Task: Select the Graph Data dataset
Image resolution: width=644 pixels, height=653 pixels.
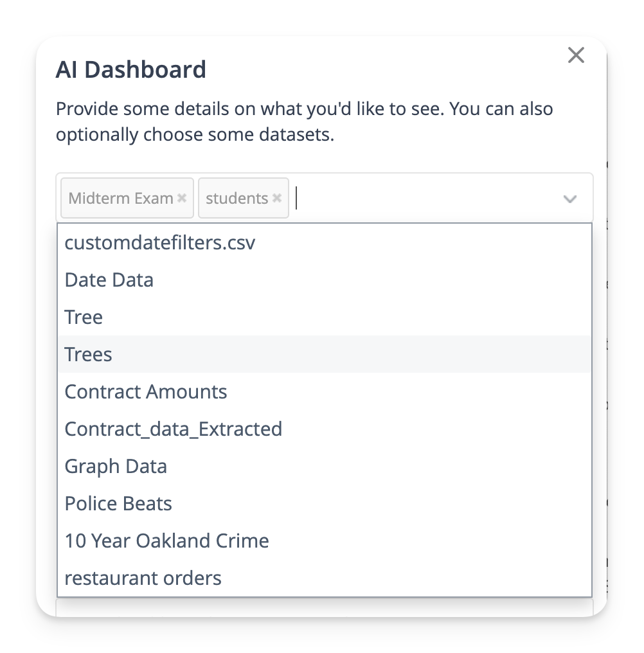Action: click(x=116, y=466)
